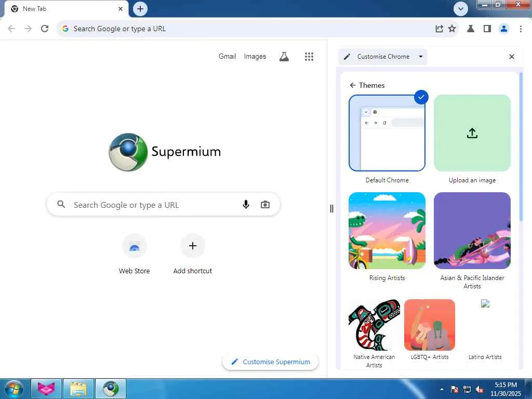Click the Action Center flag tray icon

point(455,389)
